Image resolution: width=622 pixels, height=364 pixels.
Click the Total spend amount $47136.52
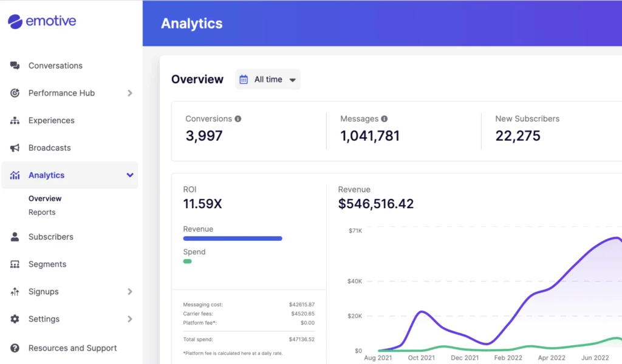point(301,340)
